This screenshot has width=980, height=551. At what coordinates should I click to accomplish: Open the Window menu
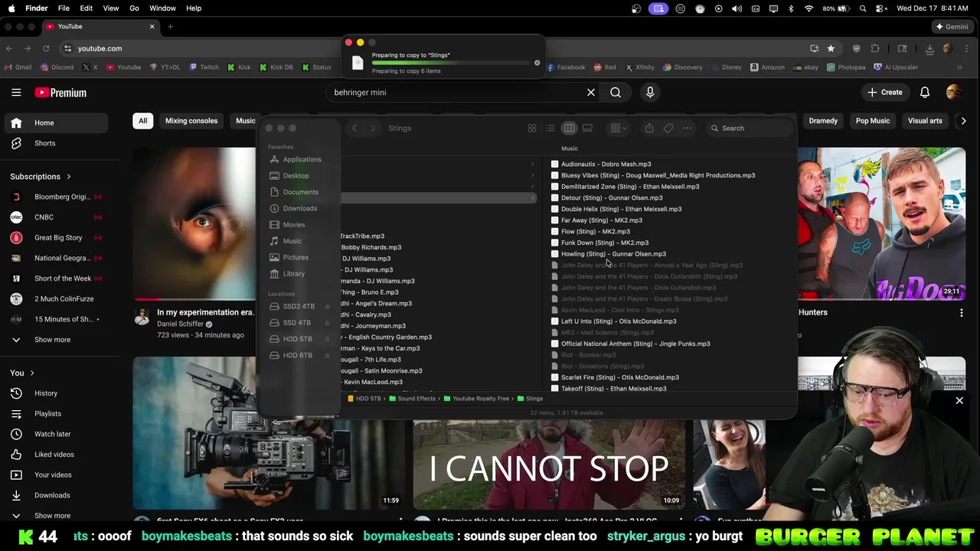[x=162, y=8]
